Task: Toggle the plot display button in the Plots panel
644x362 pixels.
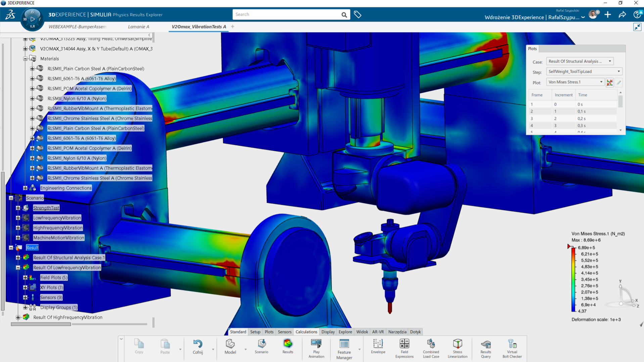Action: tap(610, 82)
